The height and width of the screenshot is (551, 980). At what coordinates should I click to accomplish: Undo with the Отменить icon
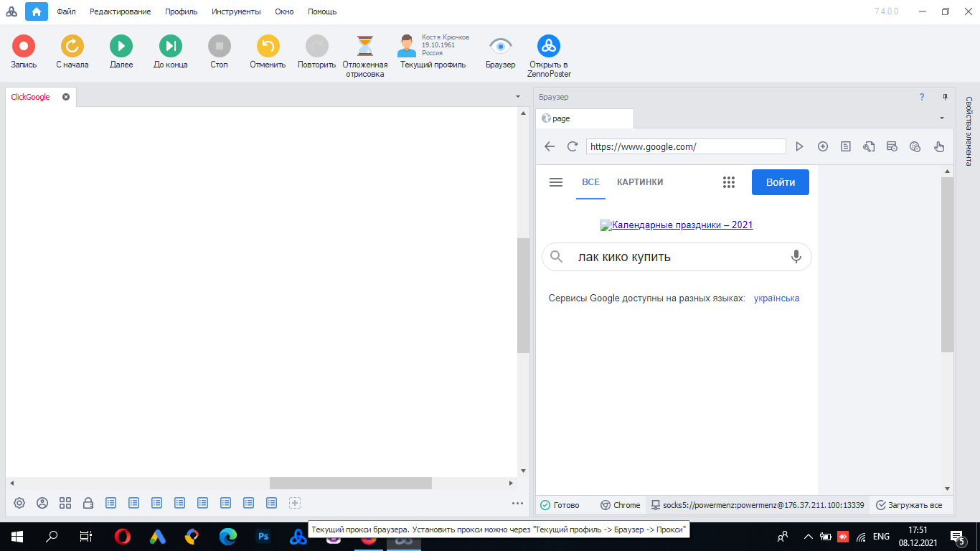coord(268,47)
